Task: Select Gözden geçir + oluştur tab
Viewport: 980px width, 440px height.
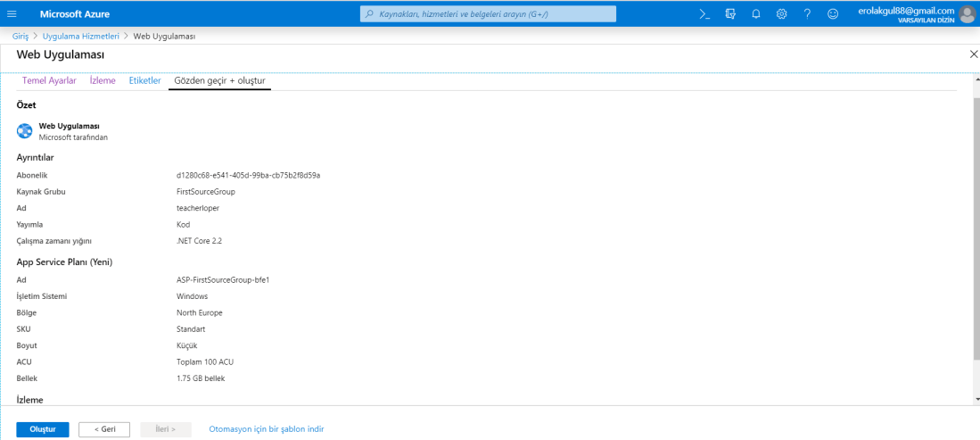Action: point(219,80)
